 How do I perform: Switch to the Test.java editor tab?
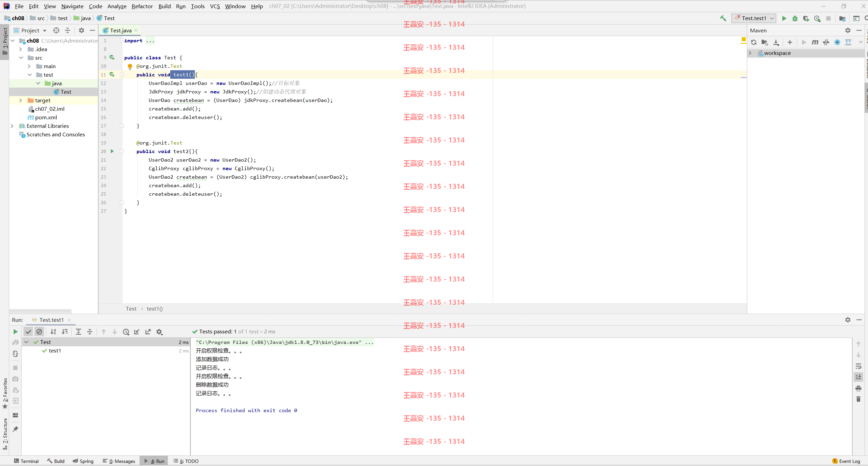[120, 30]
